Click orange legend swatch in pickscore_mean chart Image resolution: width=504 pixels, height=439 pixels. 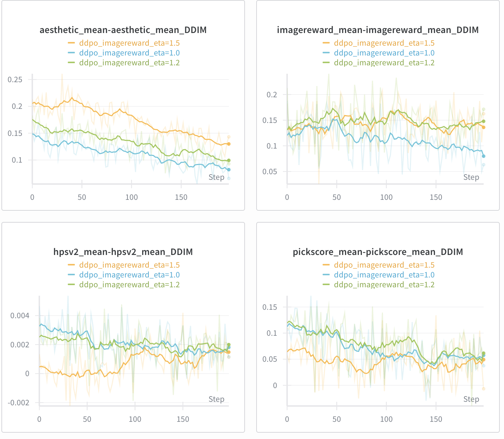pyautogui.click(x=326, y=265)
